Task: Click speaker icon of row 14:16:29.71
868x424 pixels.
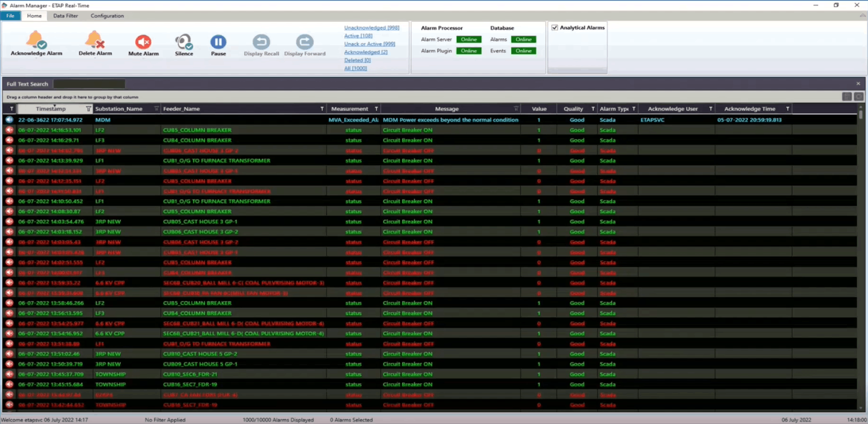Action: click(x=9, y=140)
